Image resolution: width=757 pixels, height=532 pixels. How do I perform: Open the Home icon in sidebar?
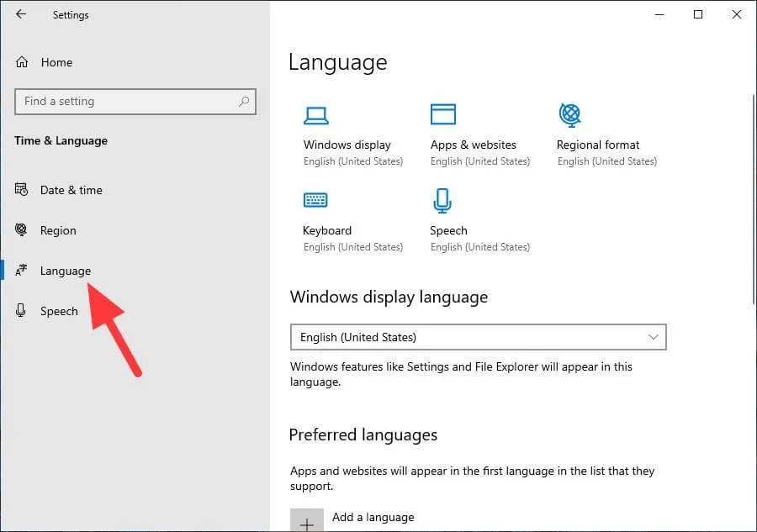coord(22,61)
